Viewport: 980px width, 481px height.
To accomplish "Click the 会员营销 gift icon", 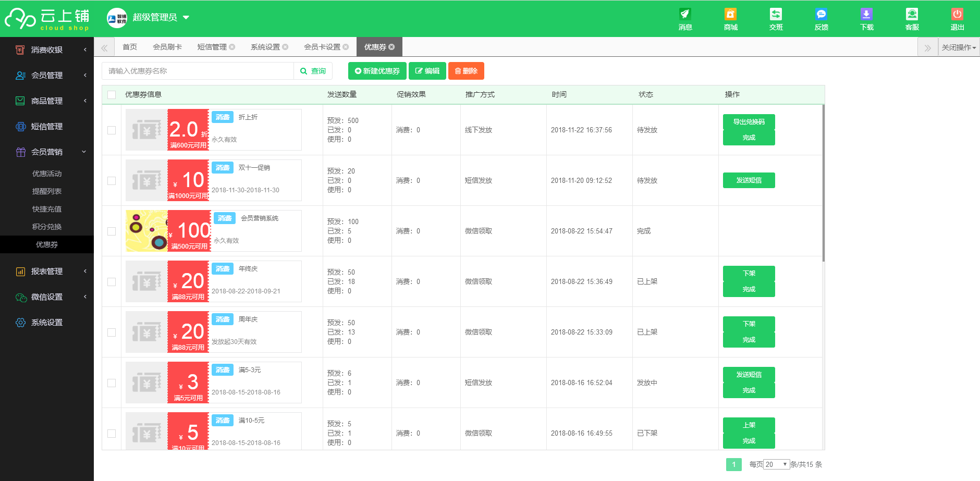I will [x=20, y=152].
